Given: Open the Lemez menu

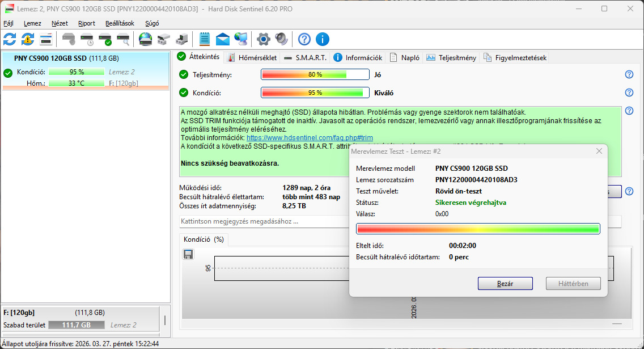Looking at the screenshot, I should pyautogui.click(x=32, y=23).
